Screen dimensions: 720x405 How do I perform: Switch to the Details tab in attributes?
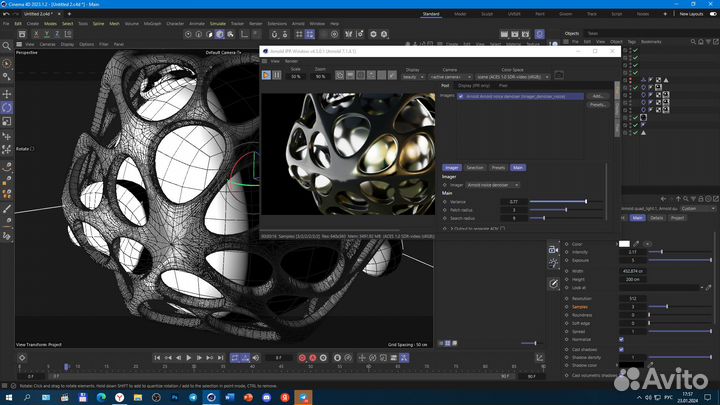click(x=657, y=218)
